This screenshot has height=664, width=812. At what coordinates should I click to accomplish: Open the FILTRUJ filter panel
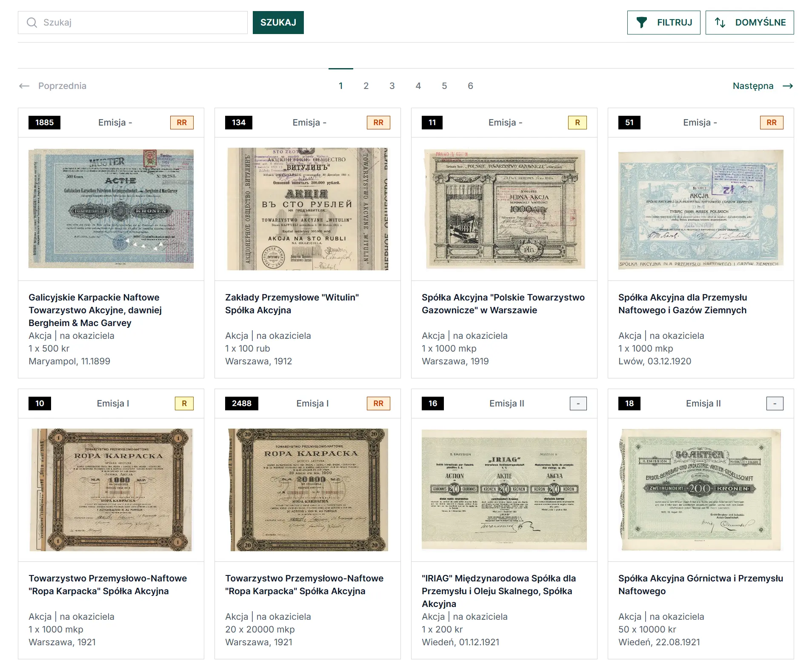[663, 23]
